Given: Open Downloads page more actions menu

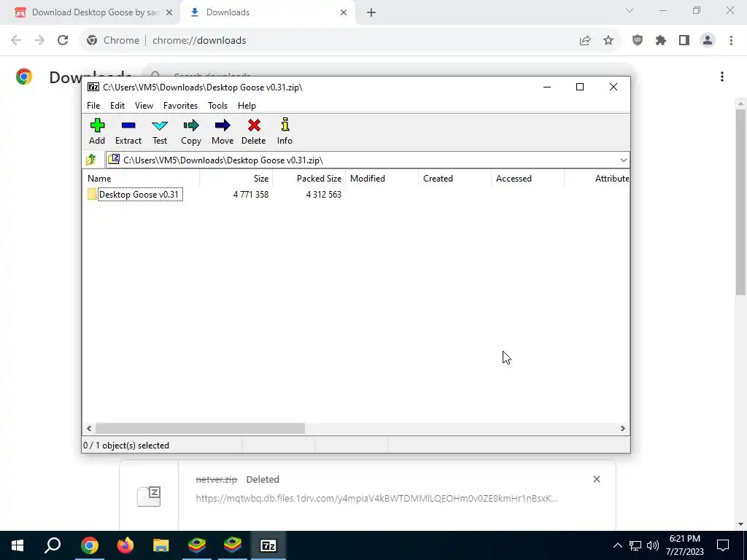Looking at the screenshot, I should coord(722,77).
